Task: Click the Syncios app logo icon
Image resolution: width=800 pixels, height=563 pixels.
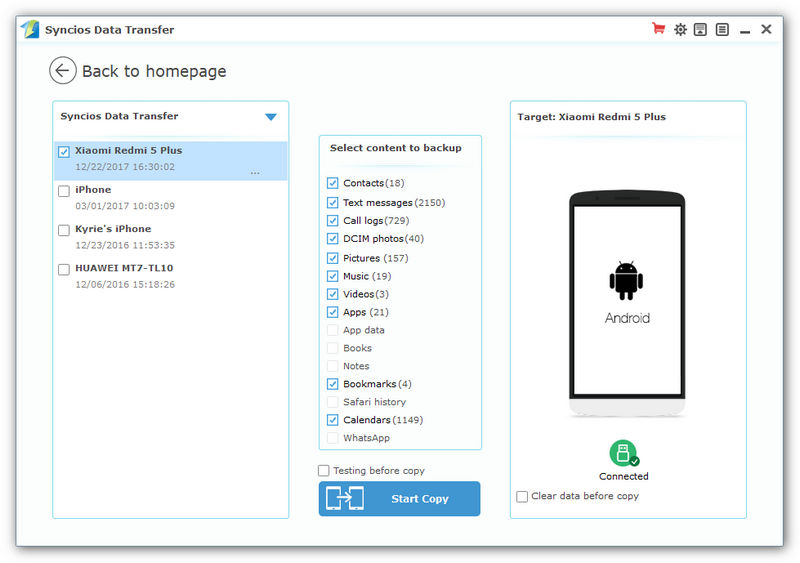Action: (30, 29)
